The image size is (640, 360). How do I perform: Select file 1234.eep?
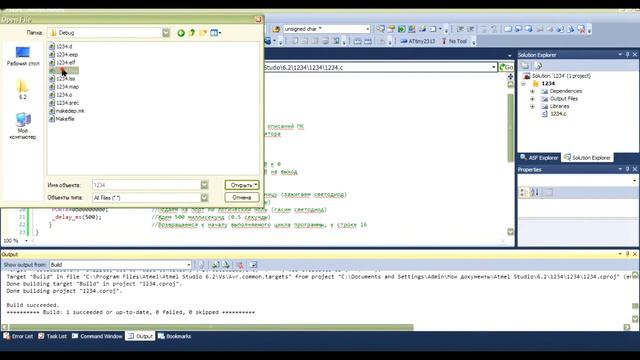click(x=64, y=55)
